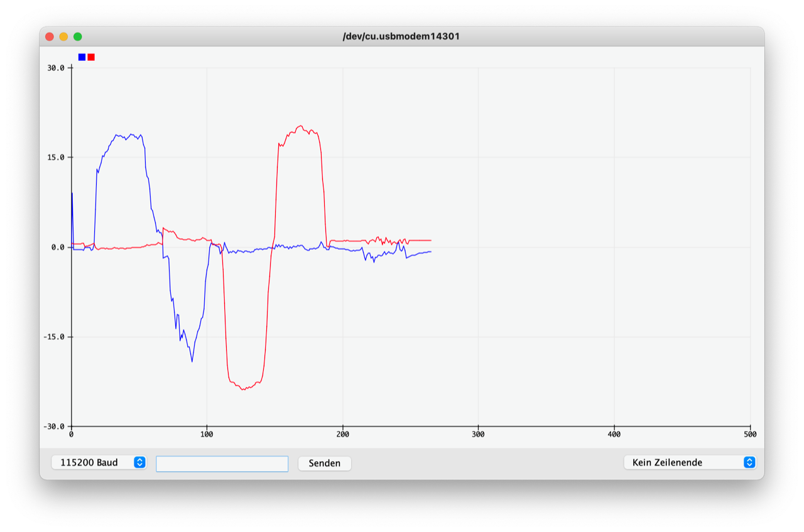Click the window title /dev/cu.usbmodem14301
The height and width of the screenshot is (532, 804).
(401, 36)
